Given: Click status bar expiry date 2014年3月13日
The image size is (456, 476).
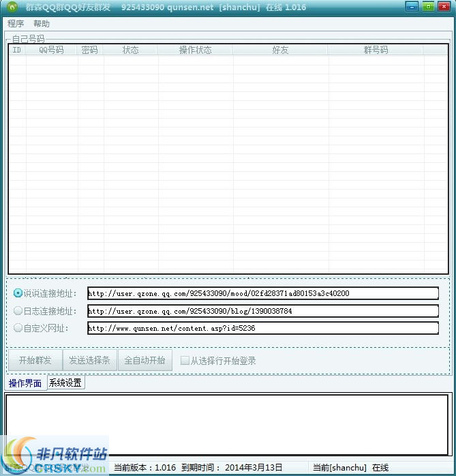Looking at the screenshot, I should [254, 468].
